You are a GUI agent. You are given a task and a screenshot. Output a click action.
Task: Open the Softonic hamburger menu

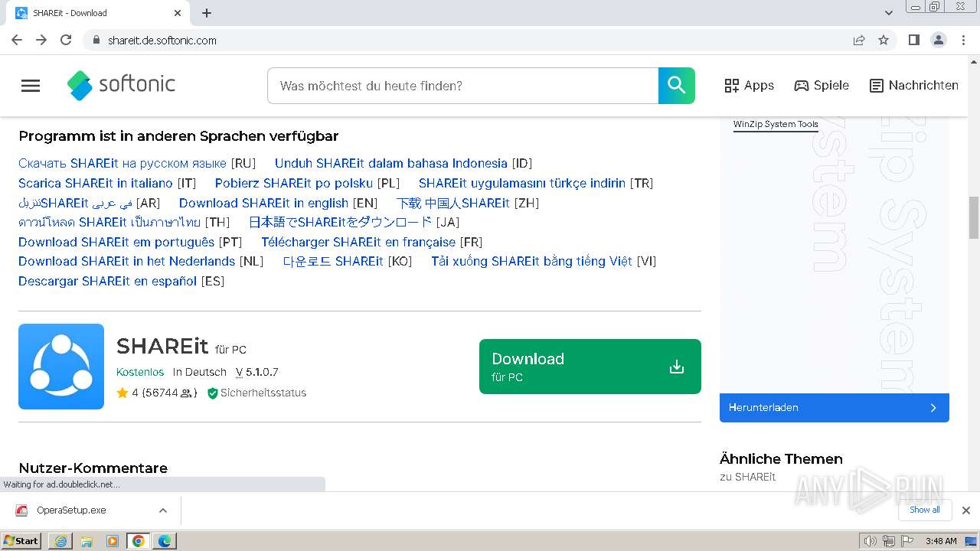click(x=31, y=86)
